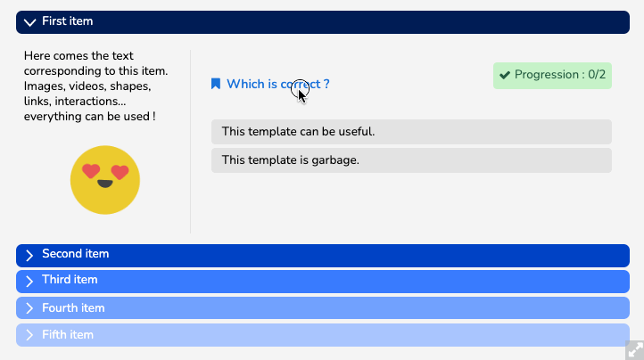
Task: Click the 'Which is correct ?' question heading
Action: [x=277, y=84]
